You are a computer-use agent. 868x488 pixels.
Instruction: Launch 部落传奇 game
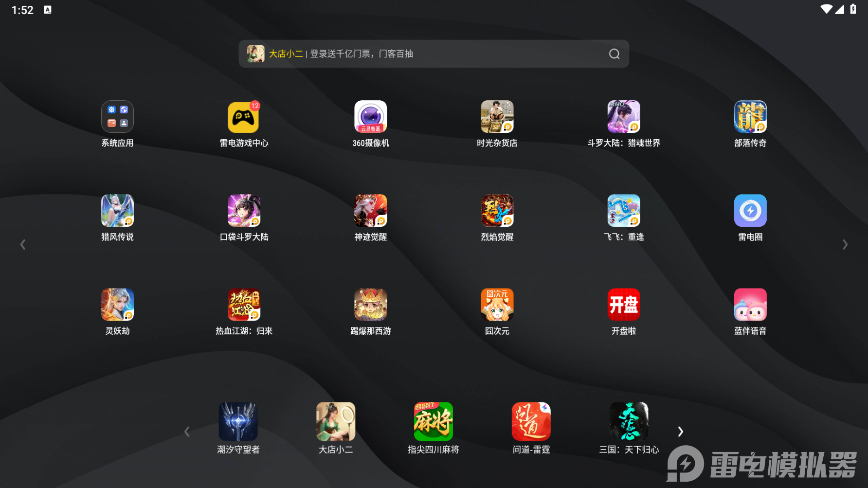click(750, 117)
